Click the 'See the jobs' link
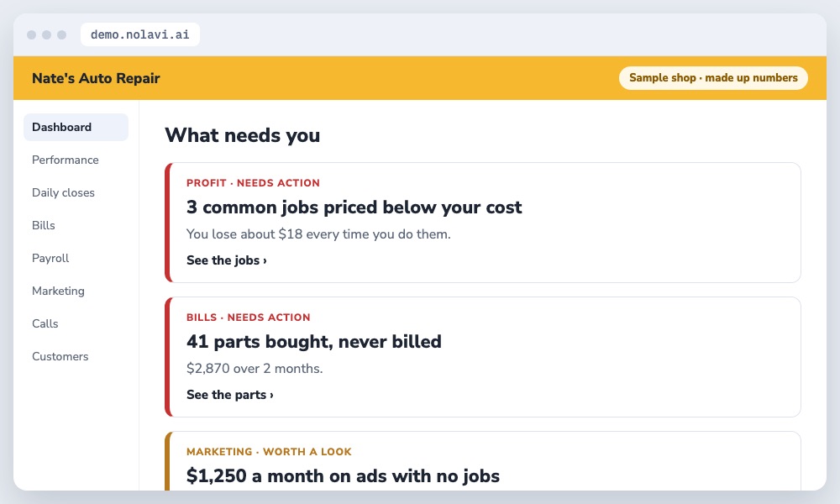Image resolution: width=840 pixels, height=504 pixels. 227,260
